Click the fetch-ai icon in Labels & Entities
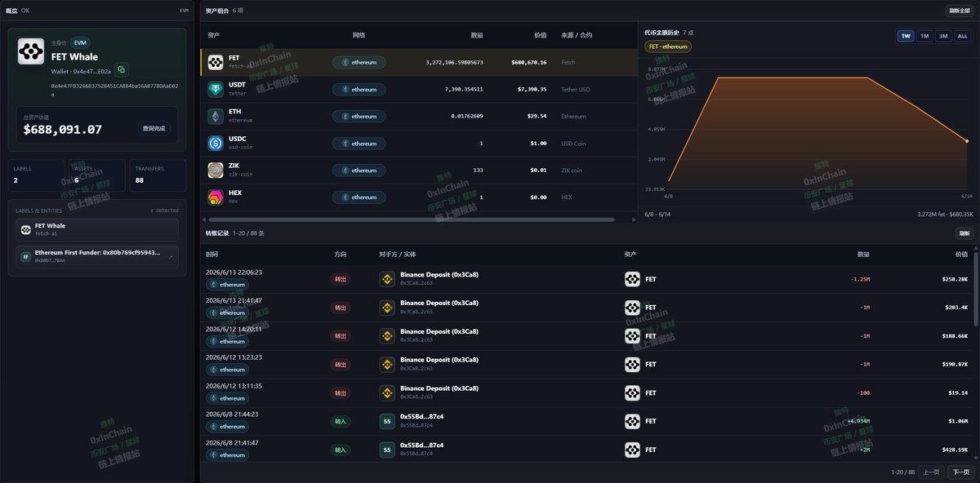This screenshot has width=980, height=483. point(26,229)
